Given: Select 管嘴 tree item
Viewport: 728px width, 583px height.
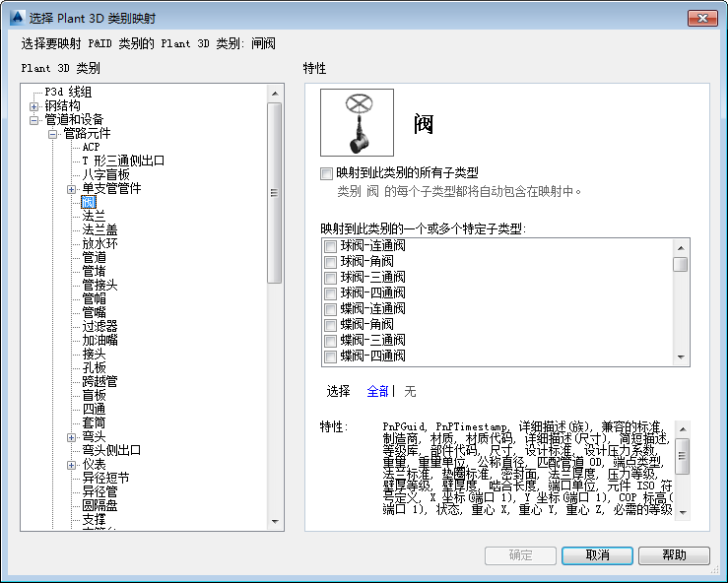Looking at the screenshot, I should click(94, 312).
